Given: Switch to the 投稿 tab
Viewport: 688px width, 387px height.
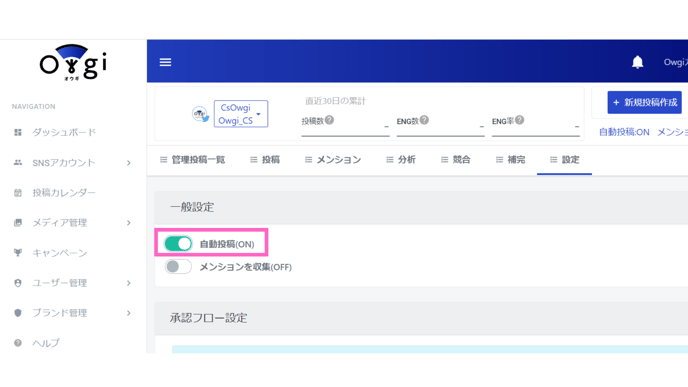Looking at the screenshot, I should coord(265,160).
